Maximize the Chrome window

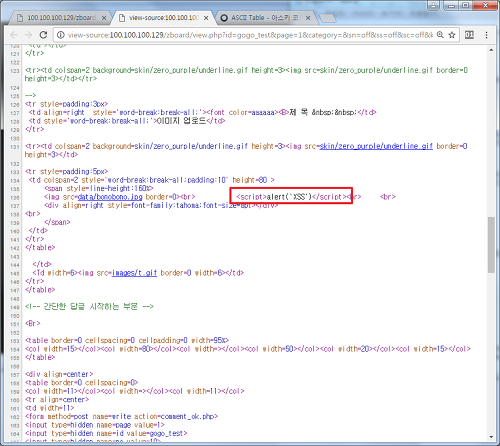pos(466,5)
